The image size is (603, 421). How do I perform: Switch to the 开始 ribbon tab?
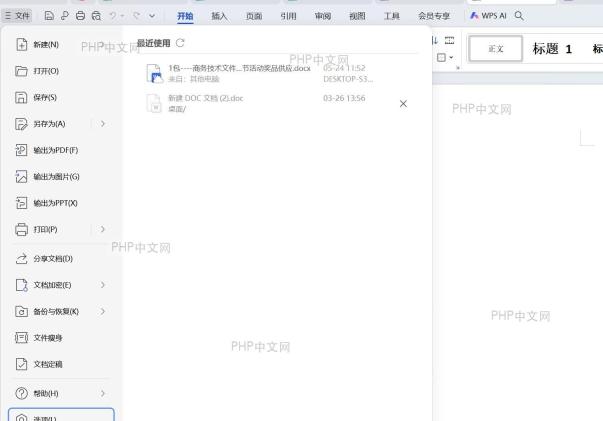(185, 16)
